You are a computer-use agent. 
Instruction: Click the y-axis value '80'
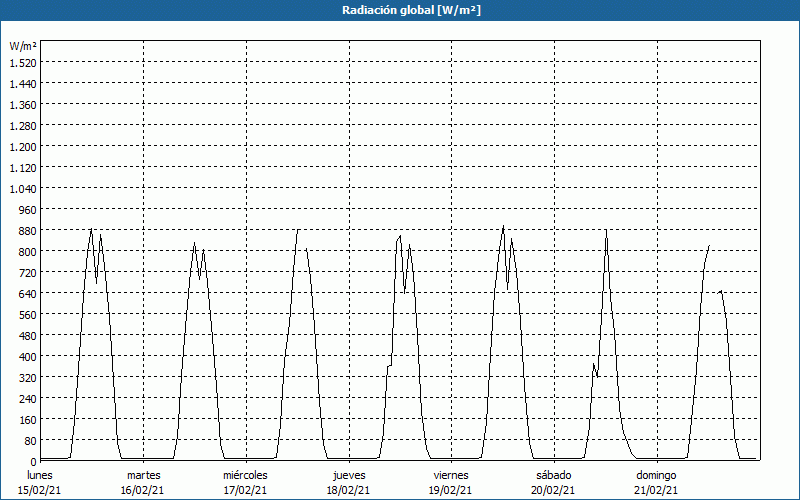[31, 441]
